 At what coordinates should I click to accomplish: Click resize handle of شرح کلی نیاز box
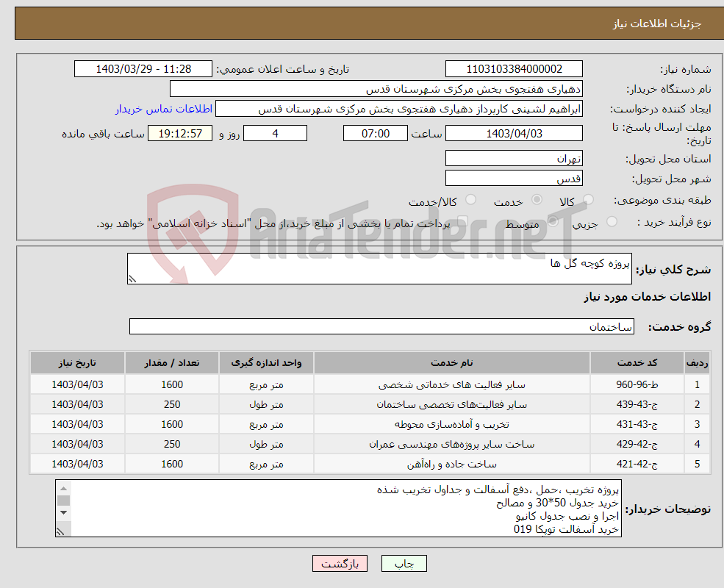tap(132, 279)
